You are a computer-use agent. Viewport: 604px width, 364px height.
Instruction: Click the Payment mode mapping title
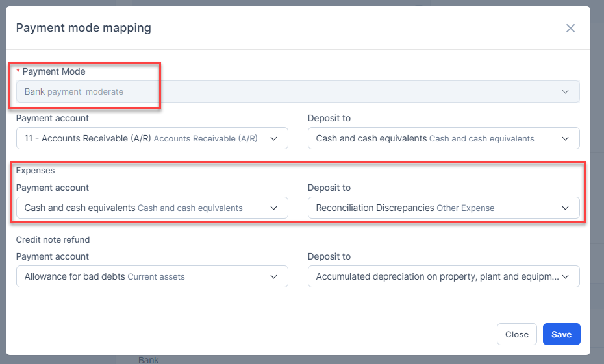(x=83, y=28)
